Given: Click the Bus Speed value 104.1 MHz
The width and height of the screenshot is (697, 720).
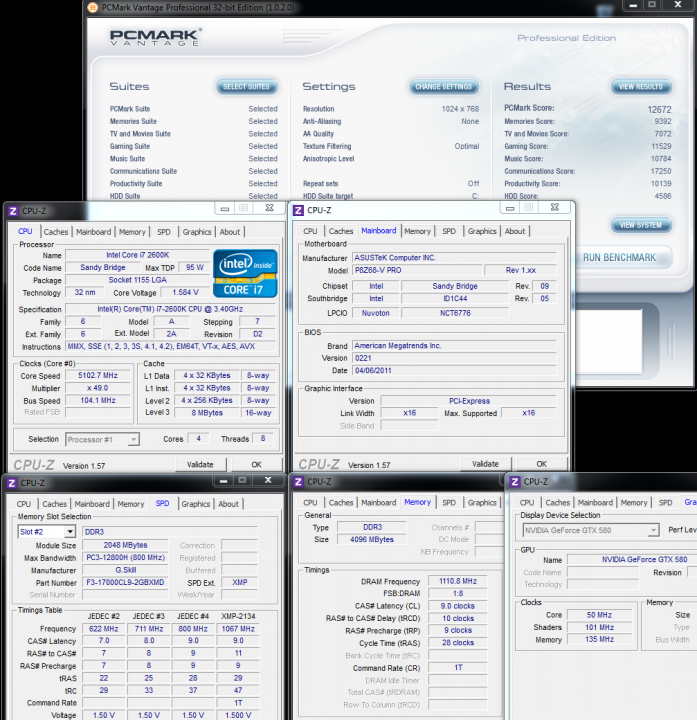Looking at the screenshot, I should (x=98, y=400).
